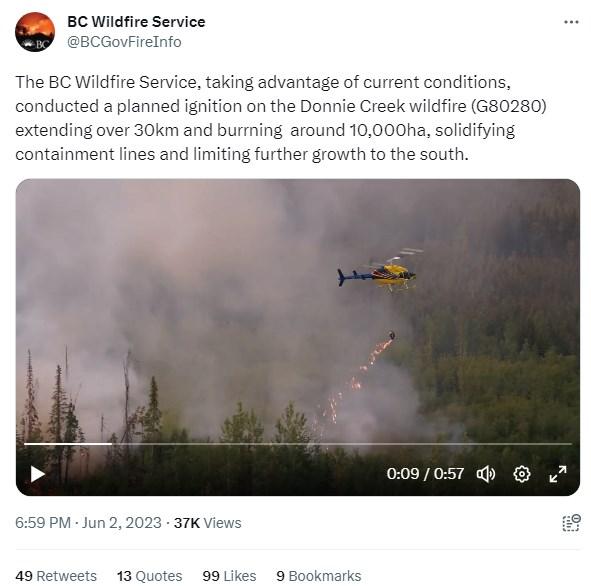Expand video to fullscreen
This screenshot has height=586, width=591.
558,474
